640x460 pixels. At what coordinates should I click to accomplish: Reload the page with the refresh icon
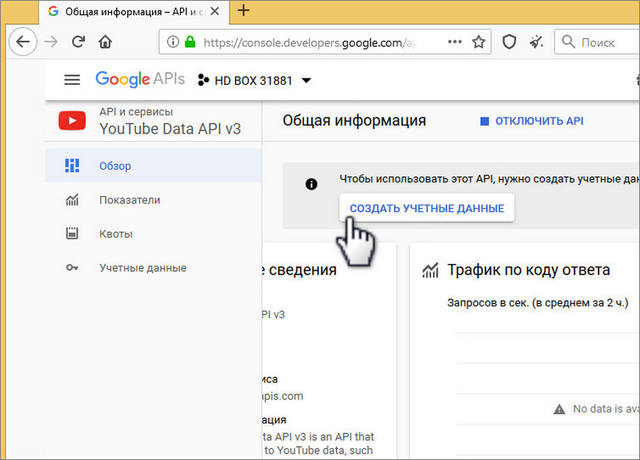[x=78, y=41]
